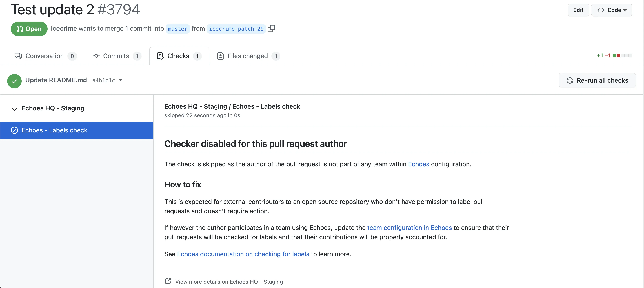Click the Open status badge

[29, 29]
